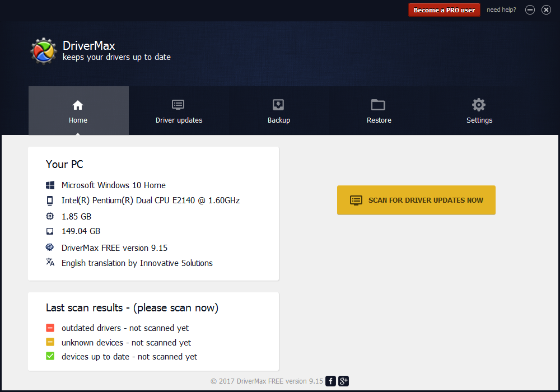The image size is (560, 392).
Task: Click the 2017 DriverMax copyright footer text
Action: tap(267, 381)
